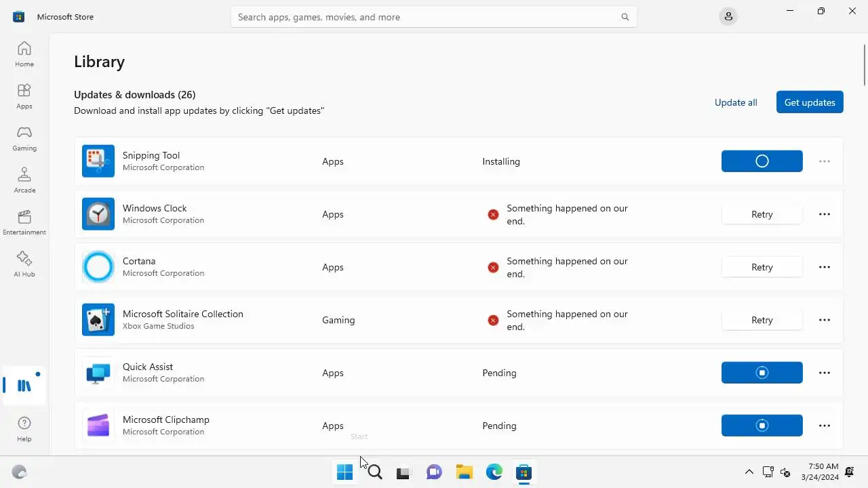Open the Arcade section
Image resolution: width=868 pixels, height=488 pixels.
pyautogui.click(x=24, y=180)
